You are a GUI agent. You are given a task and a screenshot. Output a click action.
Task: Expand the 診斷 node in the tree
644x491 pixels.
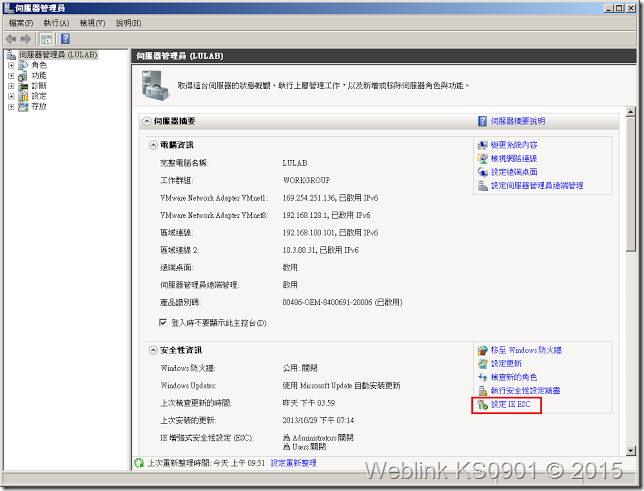click(x=11, y=86)
